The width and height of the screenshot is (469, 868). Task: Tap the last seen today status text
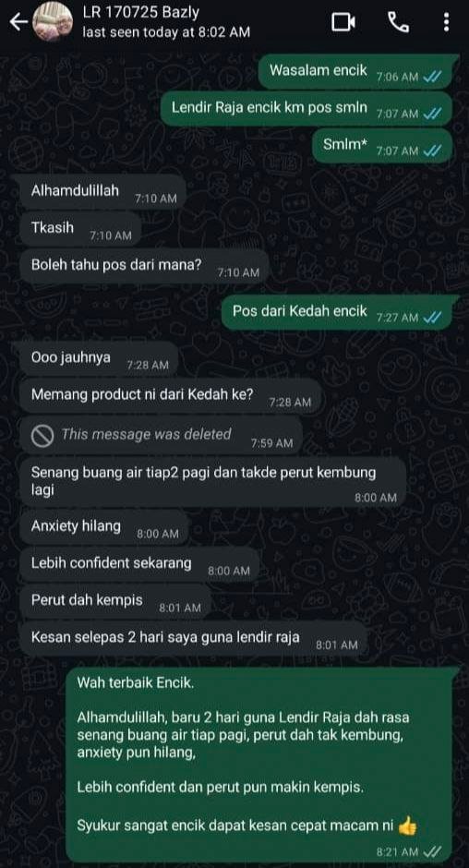pos(166,32)
